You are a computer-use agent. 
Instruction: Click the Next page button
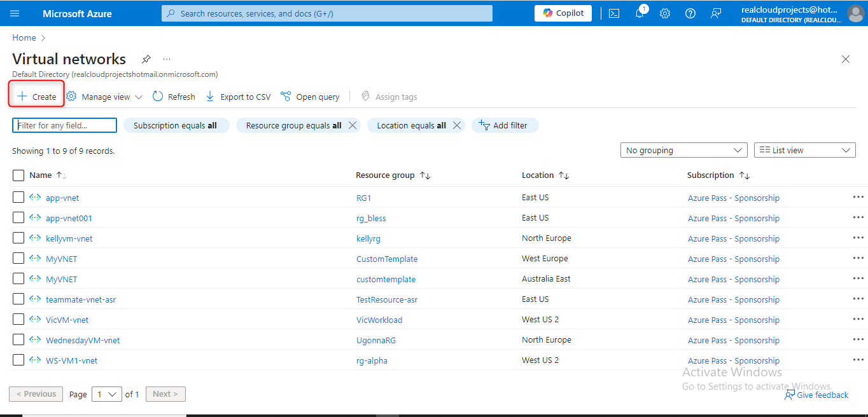click(166, 394)
